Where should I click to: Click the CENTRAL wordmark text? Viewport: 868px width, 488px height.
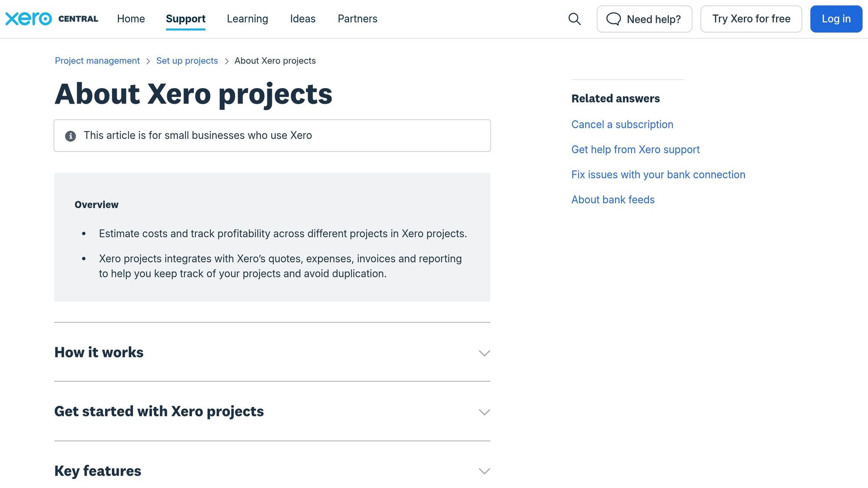78,19
